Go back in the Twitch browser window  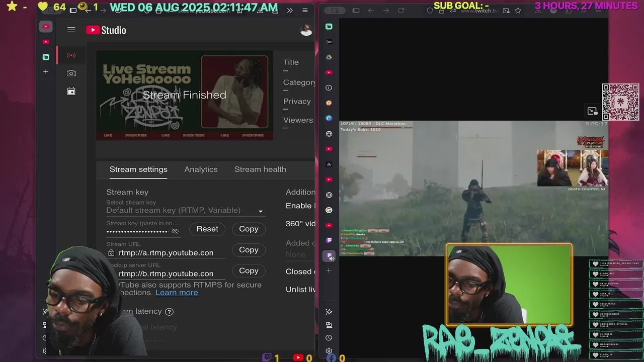point(371,11)
